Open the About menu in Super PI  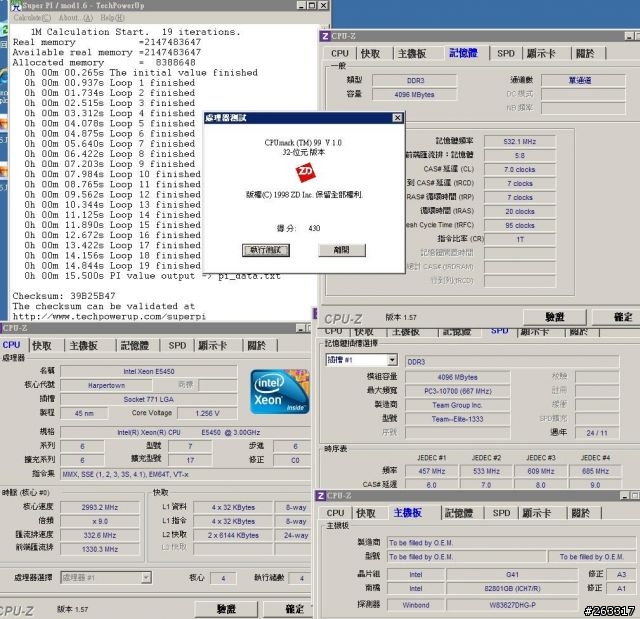76,18
